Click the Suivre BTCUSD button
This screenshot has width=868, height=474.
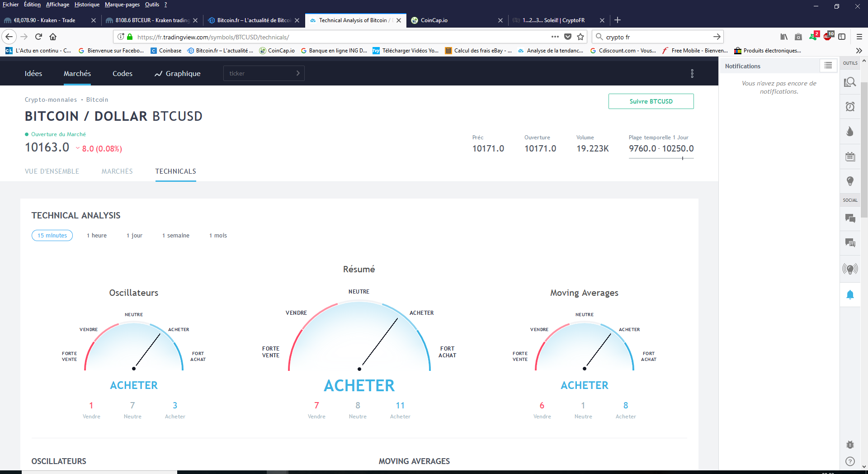(x=651, y=101)
